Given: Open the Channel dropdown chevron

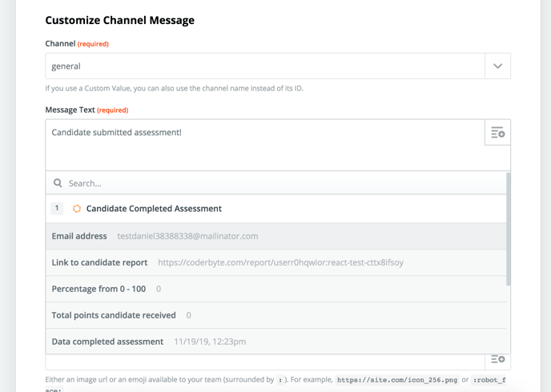Looking at the screenshot, I should [497, 66].
